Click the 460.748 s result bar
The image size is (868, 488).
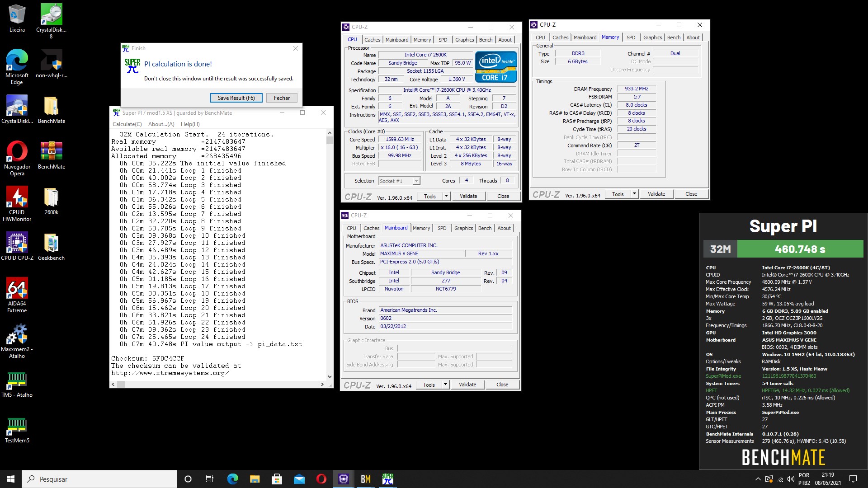point(800,249)
